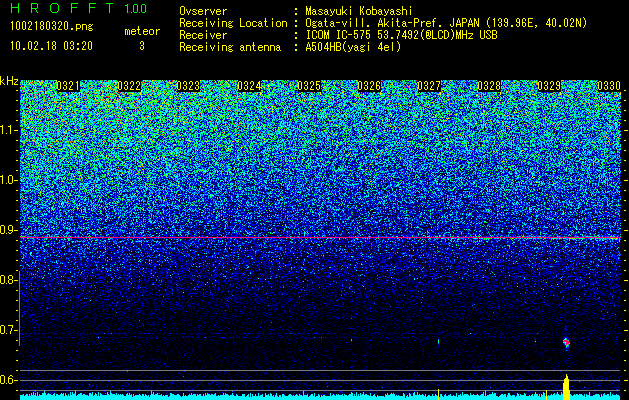Click the 0.8 frequency axis label
This screenshot has height=400, width=629.
[x=8, y=280]
